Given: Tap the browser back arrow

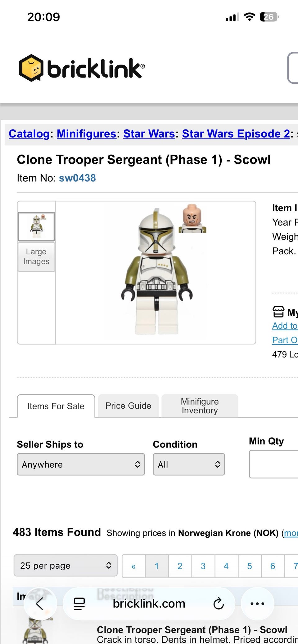Looking at the screenshot, I should [x=40, y=604].
